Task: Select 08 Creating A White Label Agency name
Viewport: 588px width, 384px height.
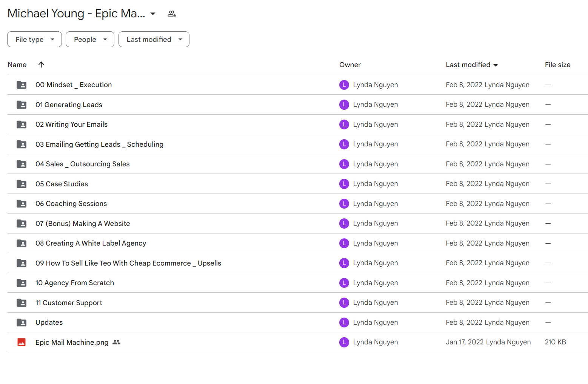Action: click(91, 243)
